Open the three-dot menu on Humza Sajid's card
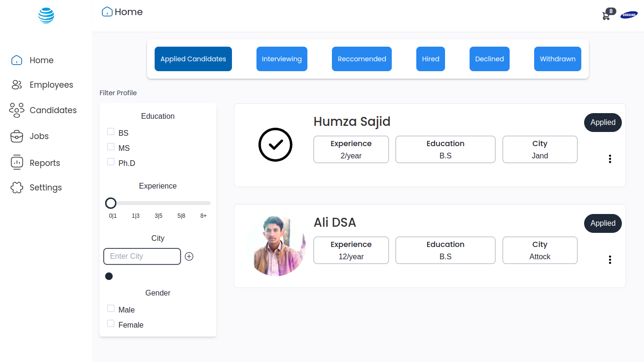 coord(610,159)
